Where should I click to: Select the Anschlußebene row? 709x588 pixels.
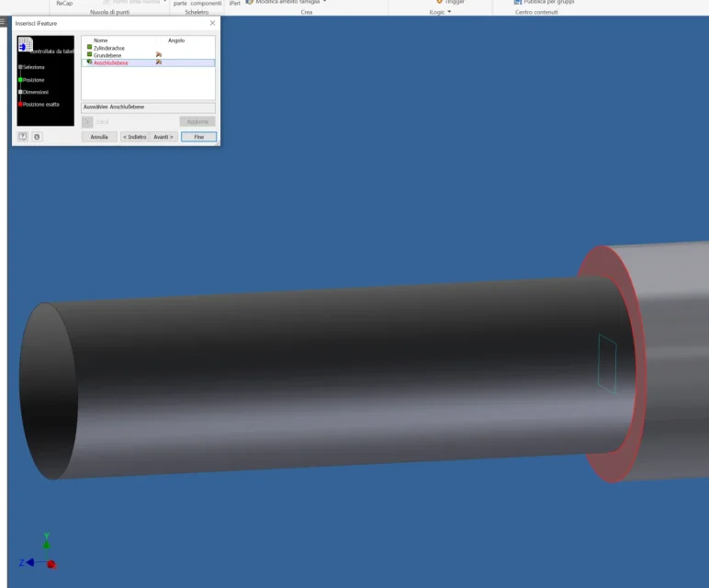tap(148, 62)
